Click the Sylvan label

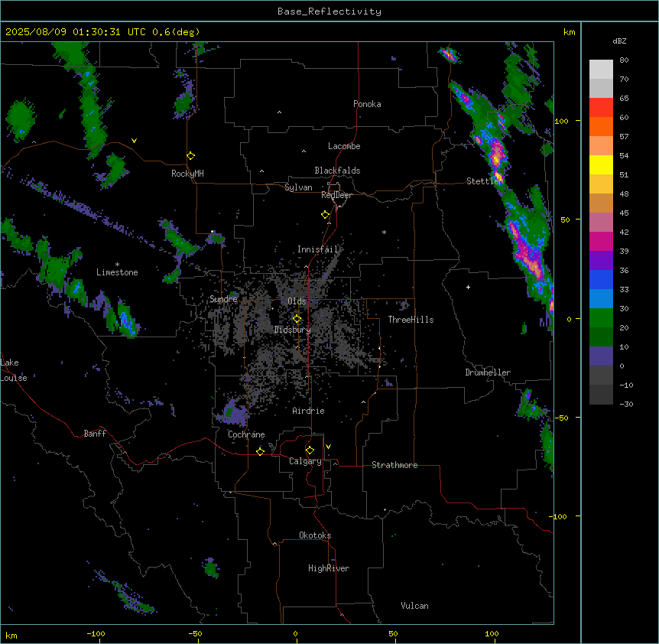point(298,187)
